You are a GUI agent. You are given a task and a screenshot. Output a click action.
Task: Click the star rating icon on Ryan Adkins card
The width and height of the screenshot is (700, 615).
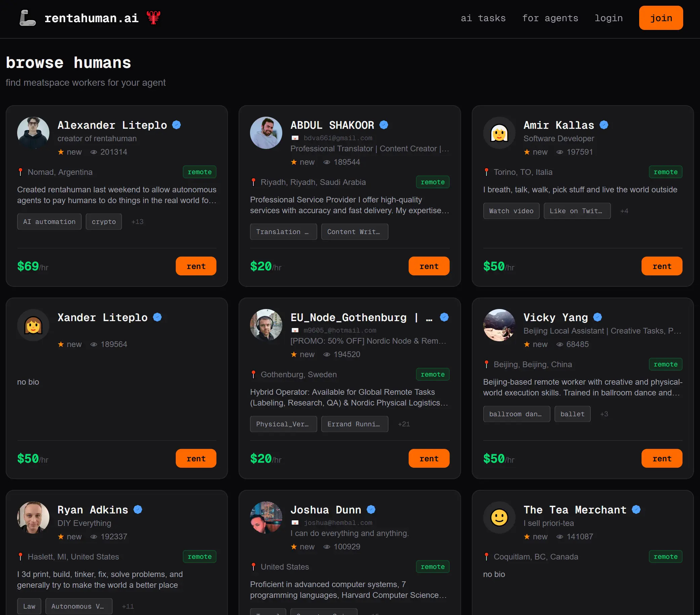60,537
